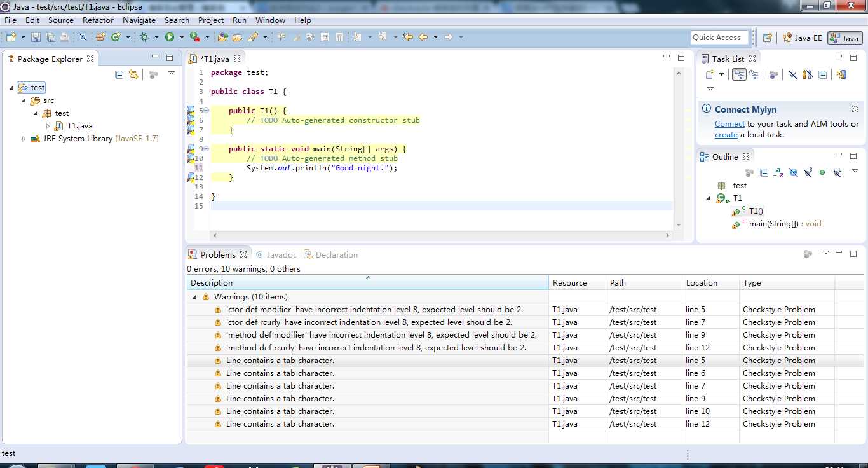Switch to the Java EE perspective

[802, 38]
